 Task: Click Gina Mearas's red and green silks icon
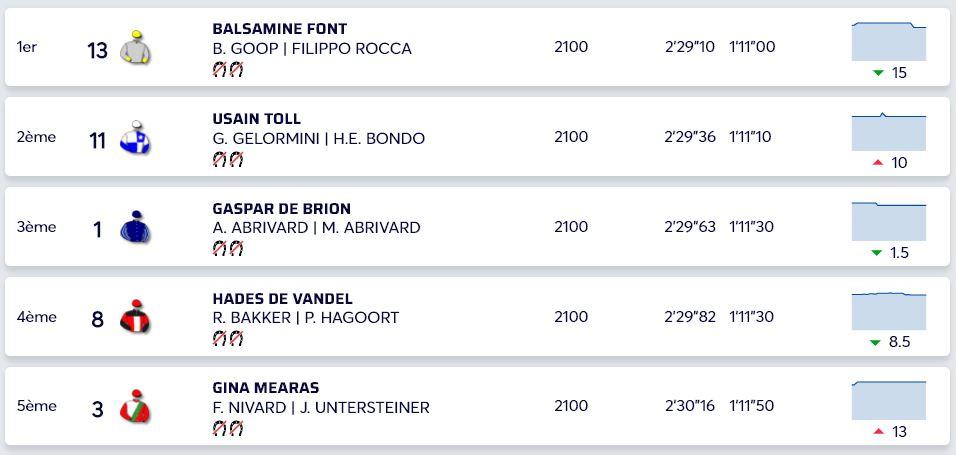coord(135,407)
